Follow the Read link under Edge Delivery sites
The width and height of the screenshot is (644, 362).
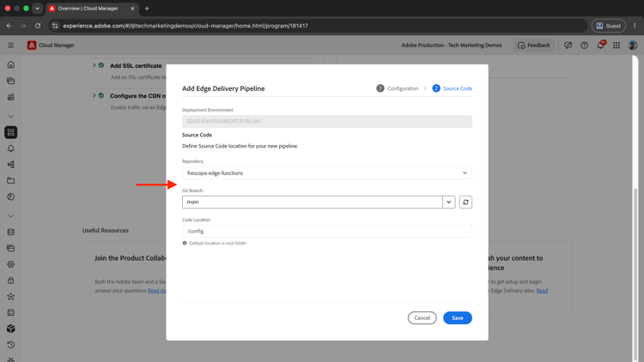542,291
